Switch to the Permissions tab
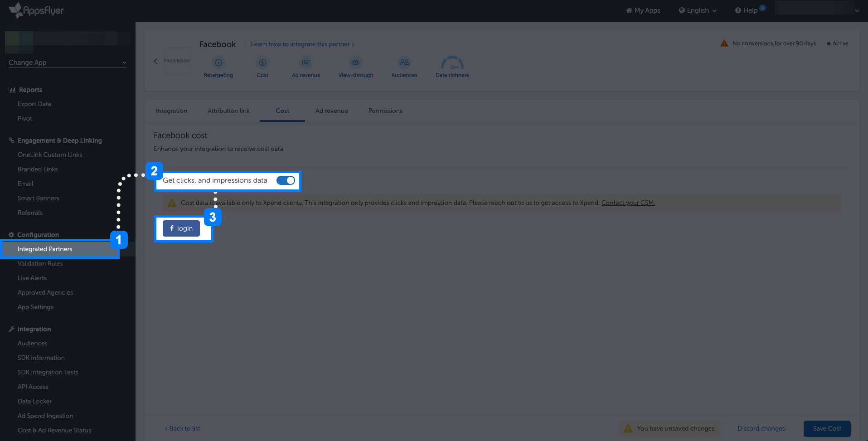The width and height of the screenshot is (868, 441). 385,111
